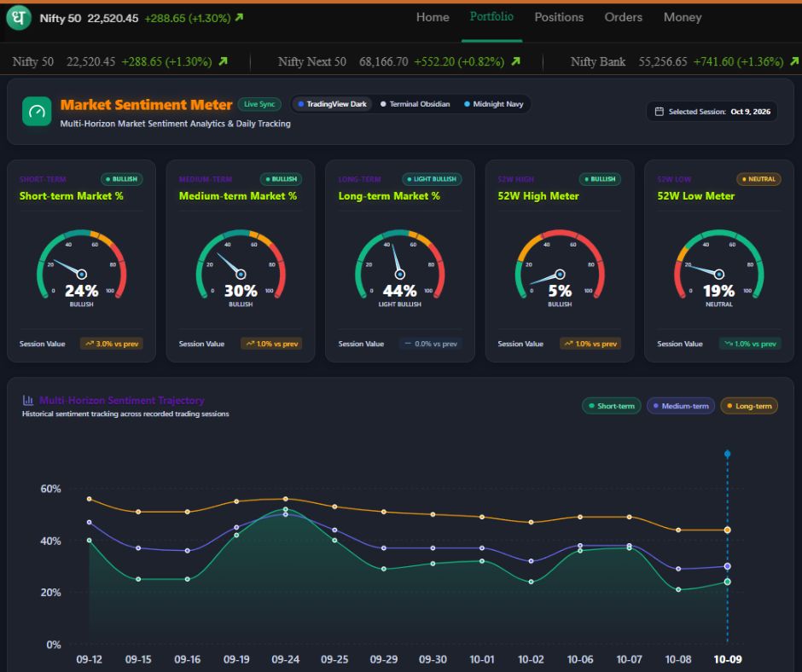Select the 10-09 date on the chart axis
Image resolution: width=802 pixels, height=672 pixels.
(727, 659)
